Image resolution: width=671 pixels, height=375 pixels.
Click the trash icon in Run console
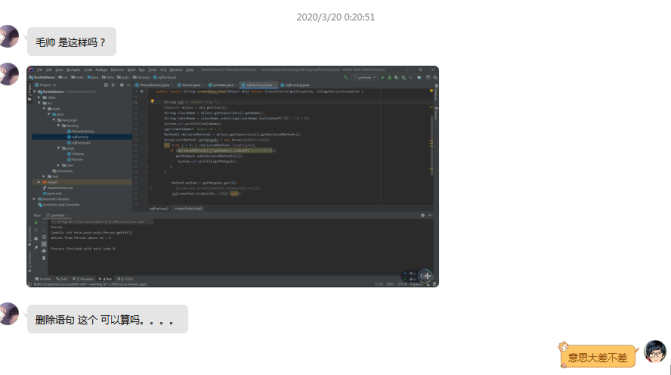44,258
